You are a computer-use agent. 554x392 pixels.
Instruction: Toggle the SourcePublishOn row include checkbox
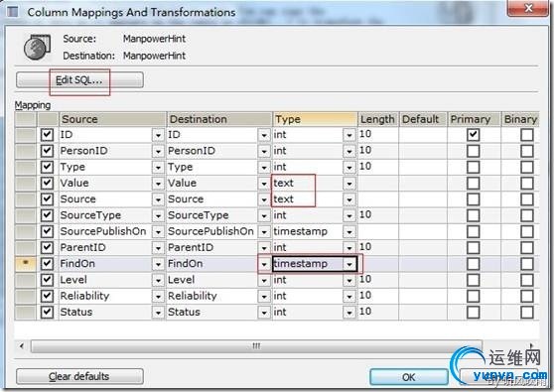[x=47, y=231]
